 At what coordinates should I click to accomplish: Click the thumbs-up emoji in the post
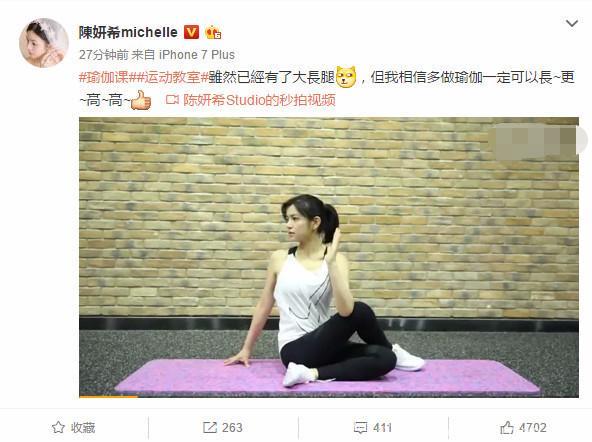pos(141,100)
